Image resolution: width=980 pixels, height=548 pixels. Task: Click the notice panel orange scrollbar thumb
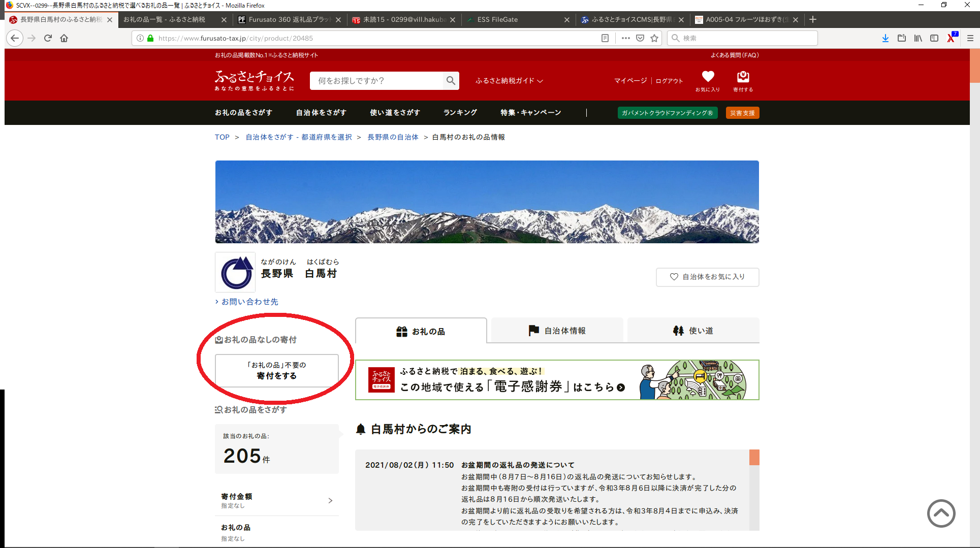[x=754, y=457]
